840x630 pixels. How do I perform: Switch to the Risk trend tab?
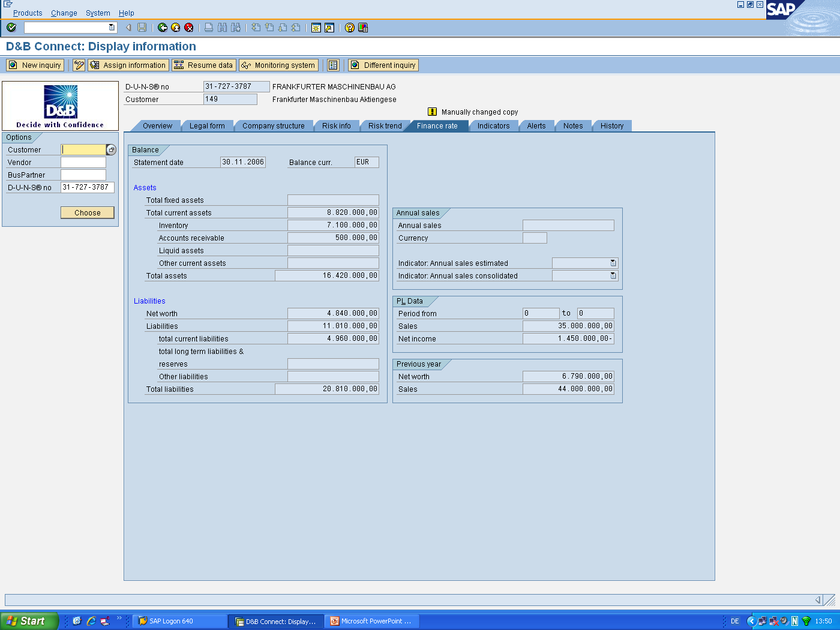pos(385,126)
